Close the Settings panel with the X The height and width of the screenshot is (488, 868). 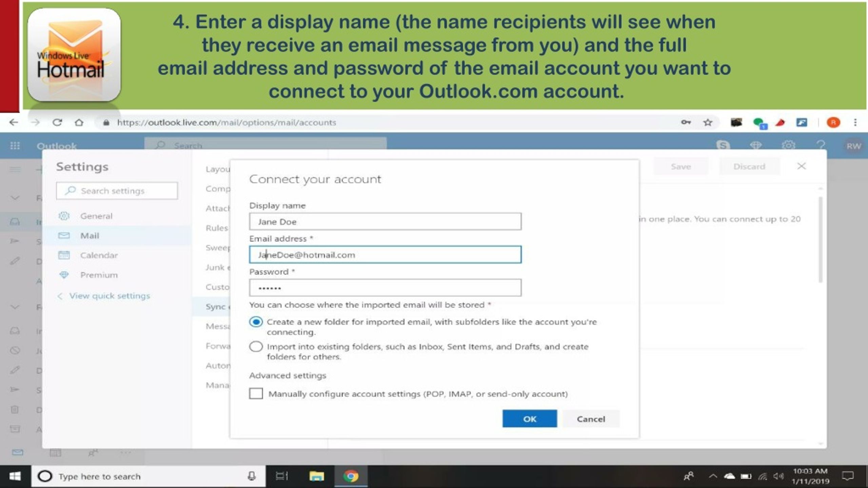(x=801, y=166)
